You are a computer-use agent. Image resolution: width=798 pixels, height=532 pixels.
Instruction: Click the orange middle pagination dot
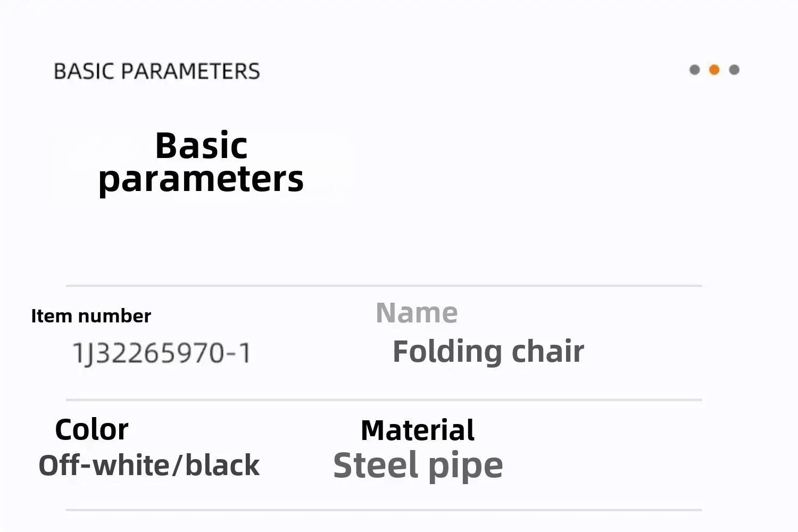[x=714, y=70]
